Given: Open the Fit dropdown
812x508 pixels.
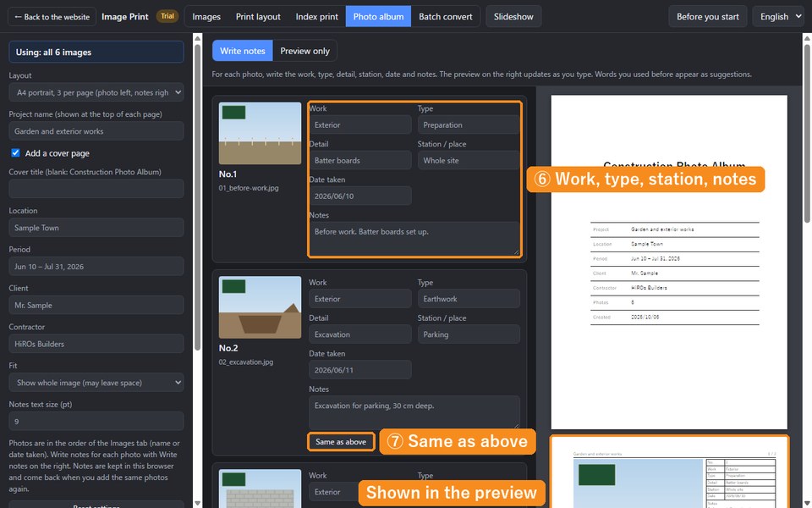Looking at the screenshot, I should point(96,383).
